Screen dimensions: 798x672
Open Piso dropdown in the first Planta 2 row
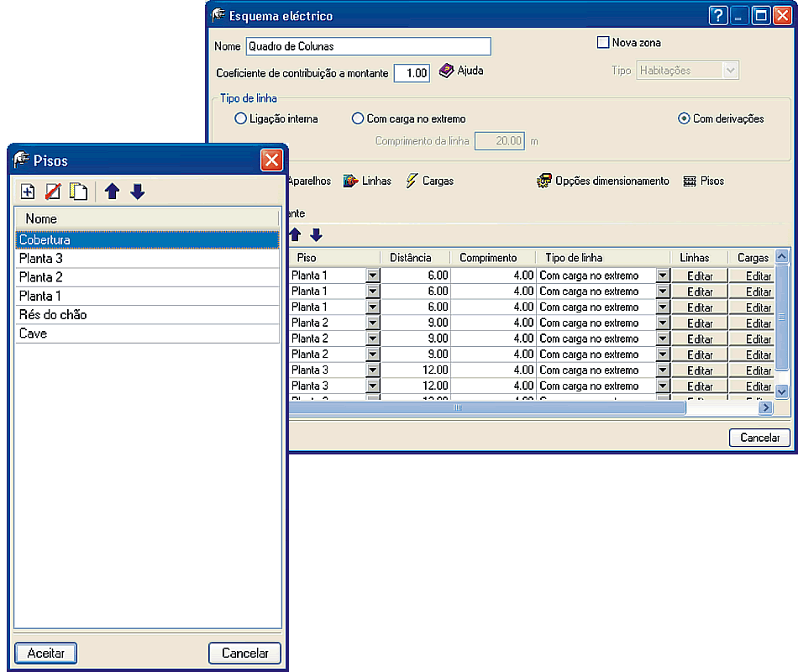(x=373, y=323)
